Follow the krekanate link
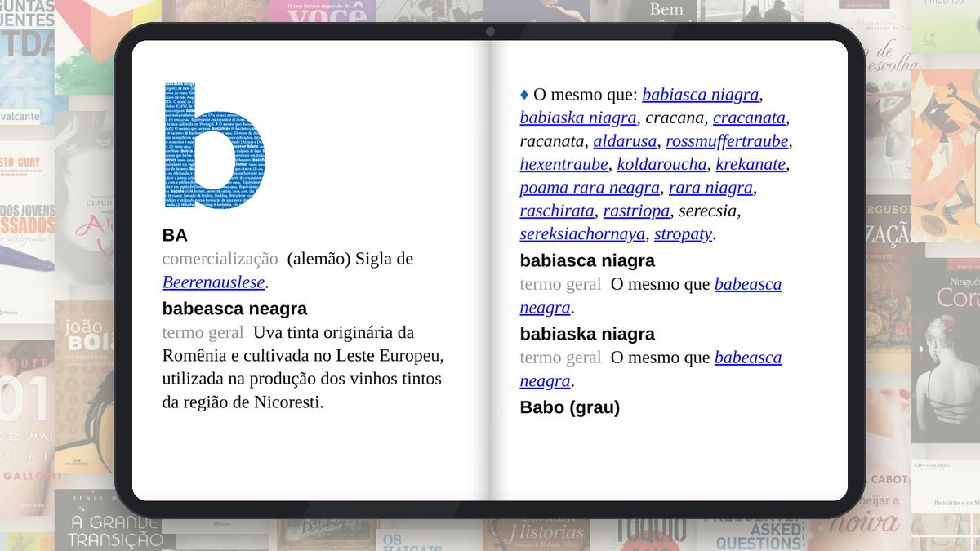 (751, 164)
